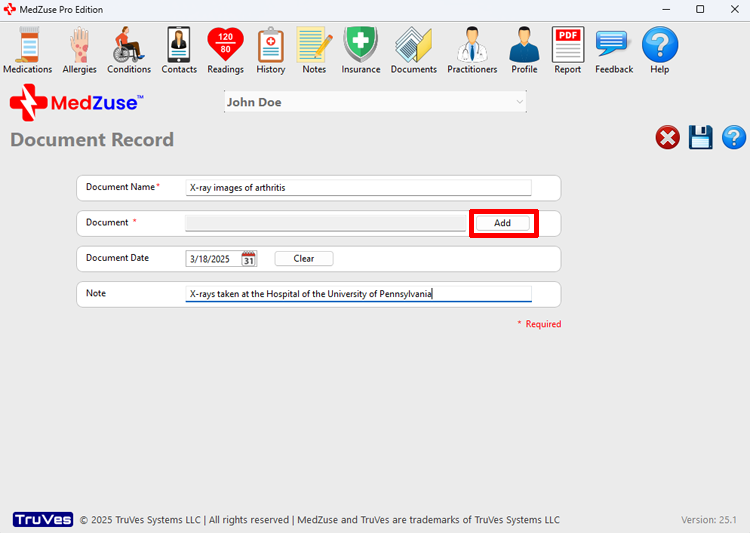Click the Document Name text field

click(358, 187)
